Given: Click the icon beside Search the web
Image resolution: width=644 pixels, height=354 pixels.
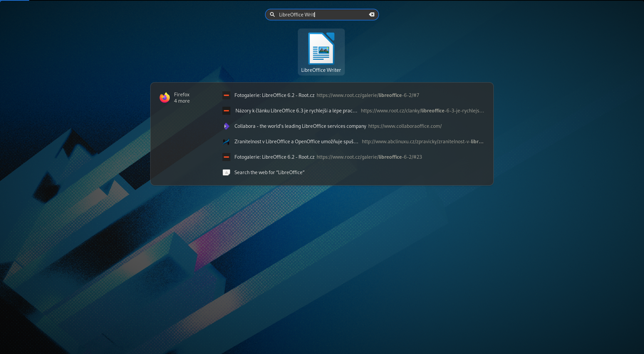Looking at the screenshot, I should coord(226,172).
